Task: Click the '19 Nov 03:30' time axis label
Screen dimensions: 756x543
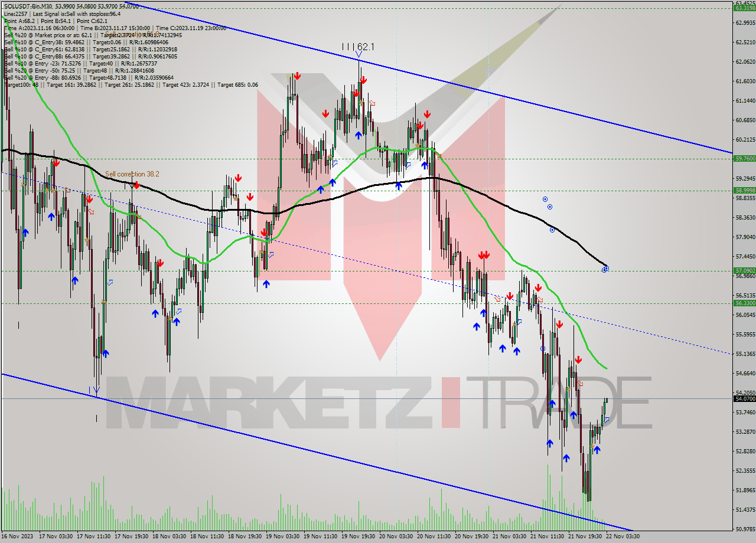Action: [x=283, y=537]
